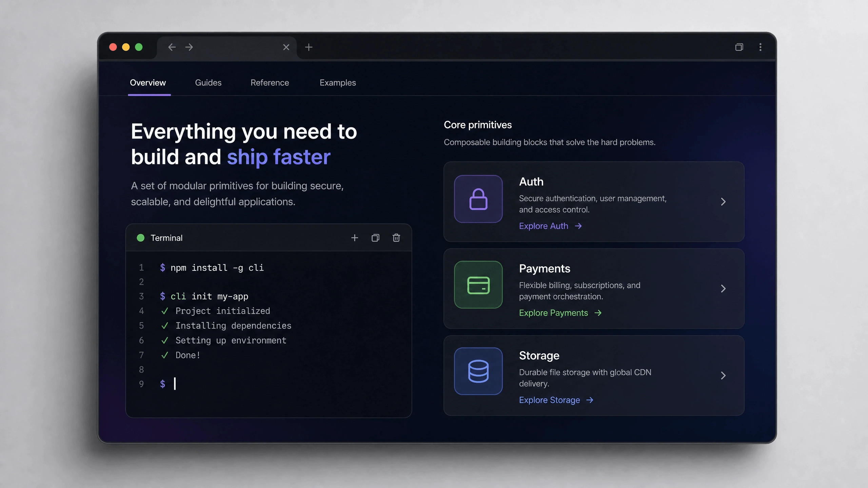The image size is (868, 488).
Task: Go forward with the browser forward arrow
Action: 189,47
